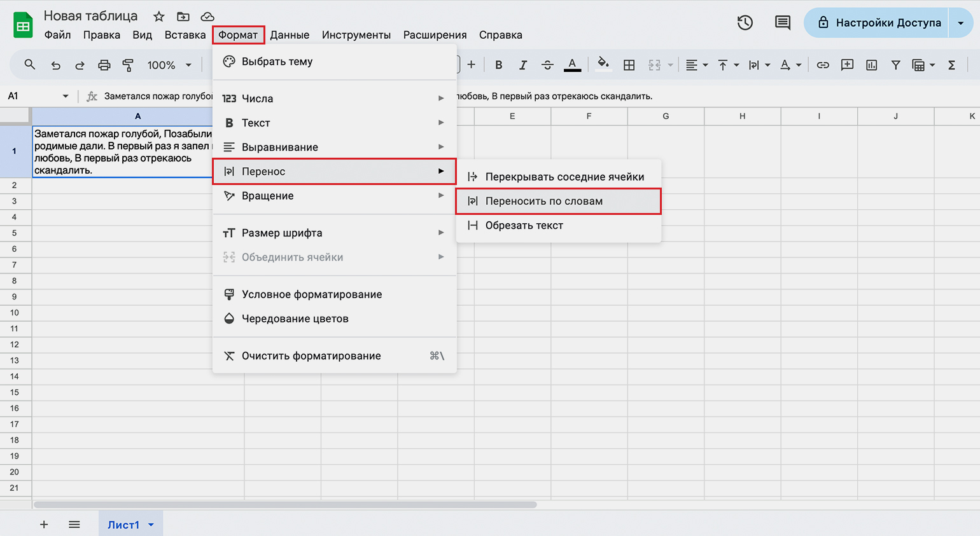Expand the Выравнивание submenu
980x536 pixels.
335,147
